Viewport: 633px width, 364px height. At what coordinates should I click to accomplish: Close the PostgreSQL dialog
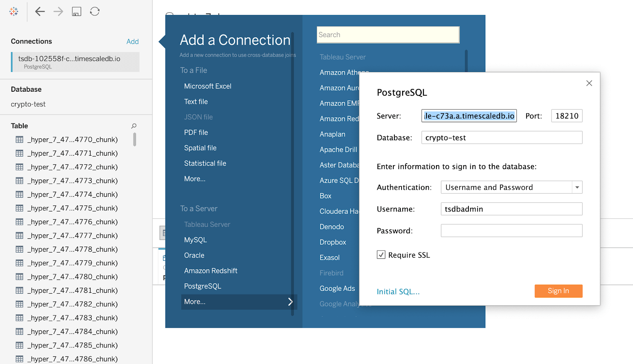589,83
